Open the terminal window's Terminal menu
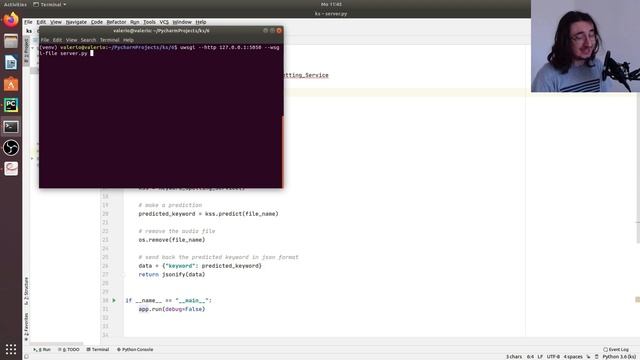 point(110,40)
